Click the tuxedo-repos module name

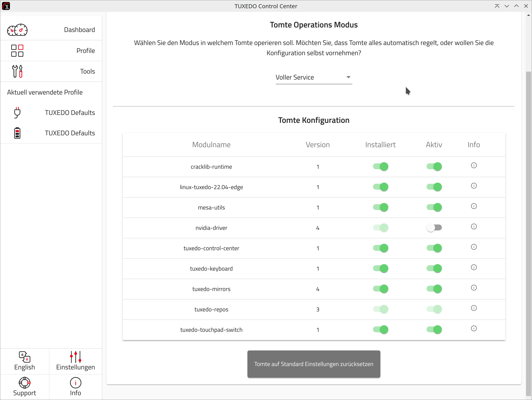click(x=211, y=309)
